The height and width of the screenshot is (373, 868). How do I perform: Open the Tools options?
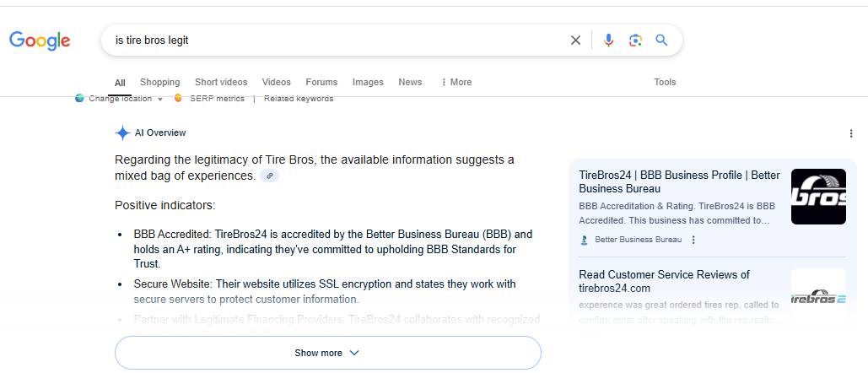[x=665, y=82]
